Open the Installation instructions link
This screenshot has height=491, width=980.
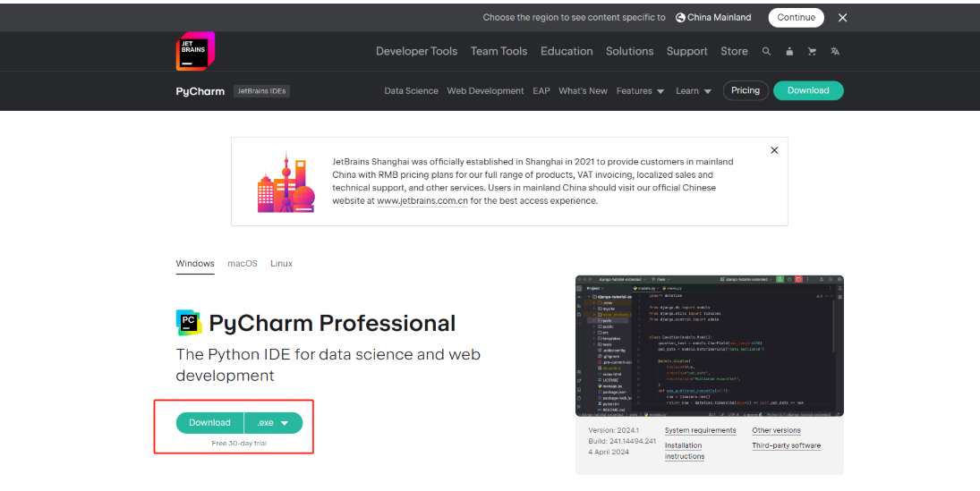[x=685, y=451]
